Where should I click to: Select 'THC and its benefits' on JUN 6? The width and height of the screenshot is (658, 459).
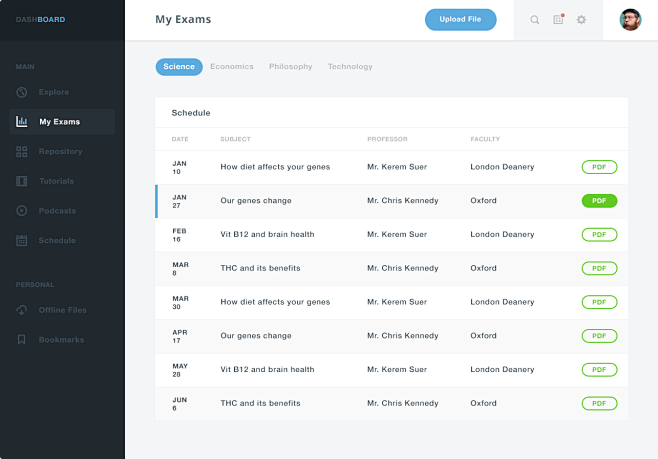click(261, 403)
